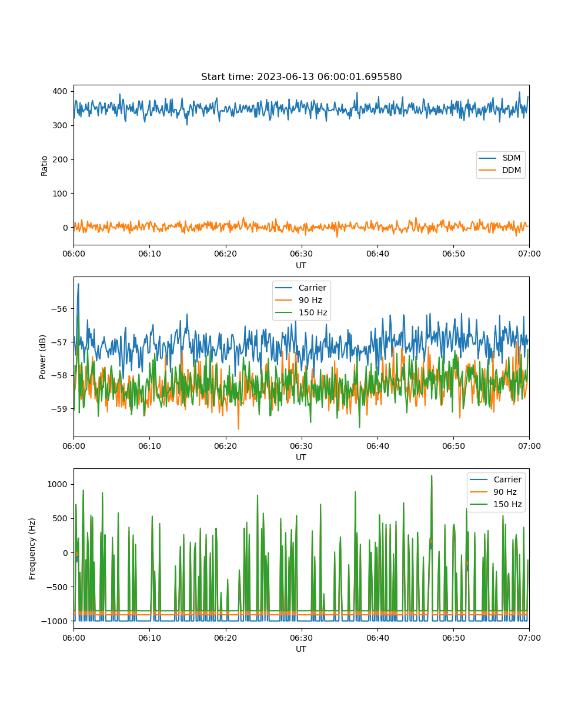Click the 'UT' label under the Power plot
The width and height of the screenshot is (588, 706).
[301, 457]
